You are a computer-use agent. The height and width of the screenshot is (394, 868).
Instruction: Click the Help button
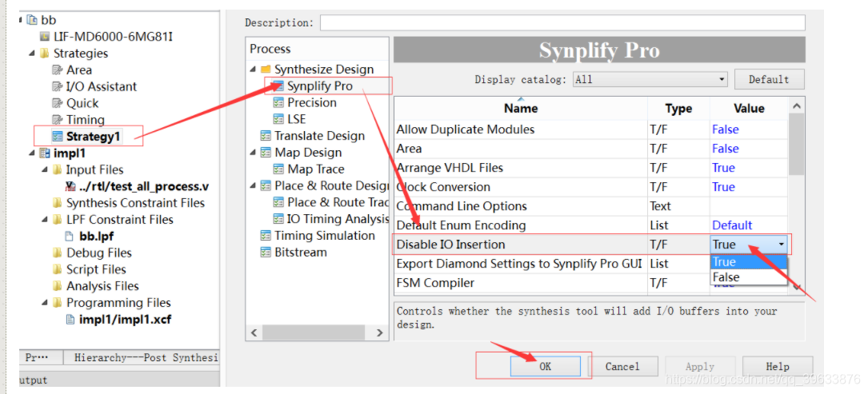point(778,366)
